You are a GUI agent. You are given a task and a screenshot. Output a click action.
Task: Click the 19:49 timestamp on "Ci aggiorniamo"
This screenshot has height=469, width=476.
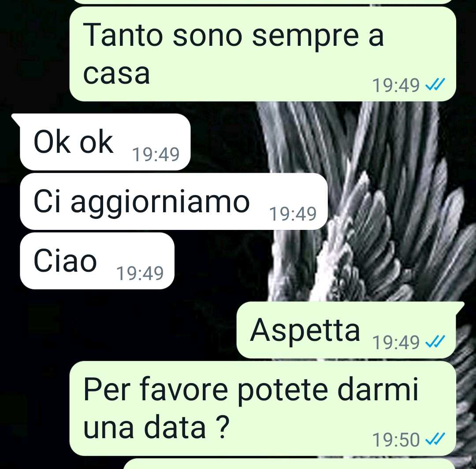(293, 214)
